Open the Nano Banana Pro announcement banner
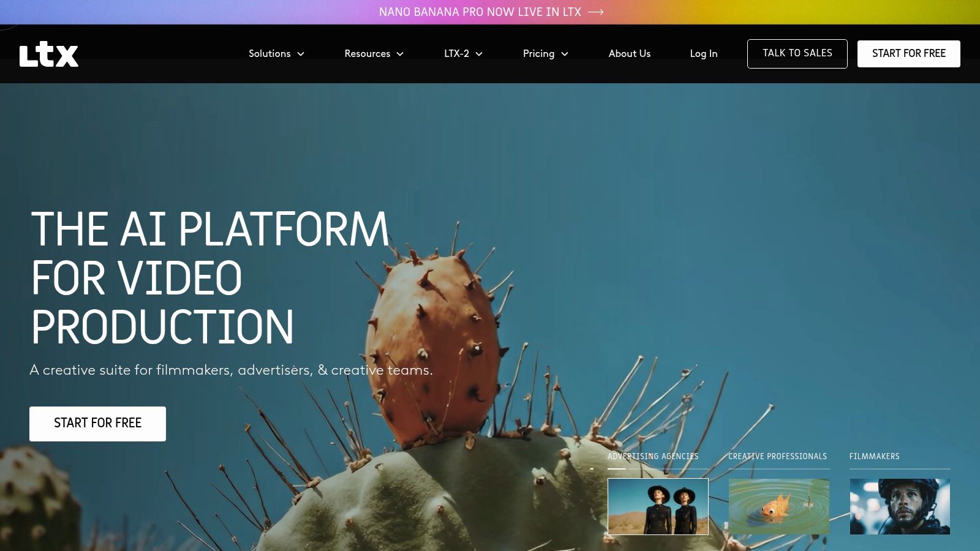This screenshot has height=551, width=980. (480, 12)
